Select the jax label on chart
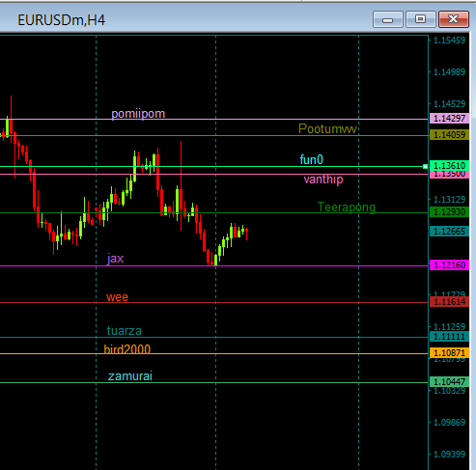Screen dimensions: 476x470 pos(115,259)
